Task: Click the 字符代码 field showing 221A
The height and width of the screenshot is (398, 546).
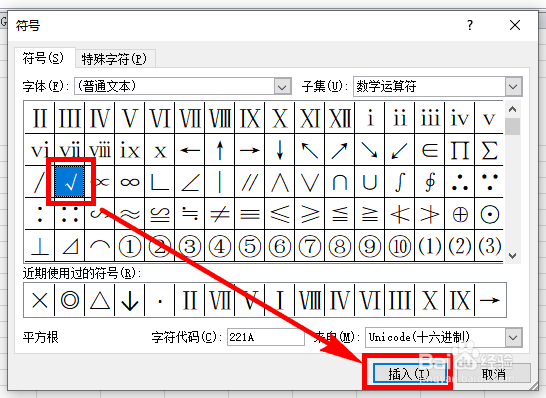Action: tap(266, 337)
